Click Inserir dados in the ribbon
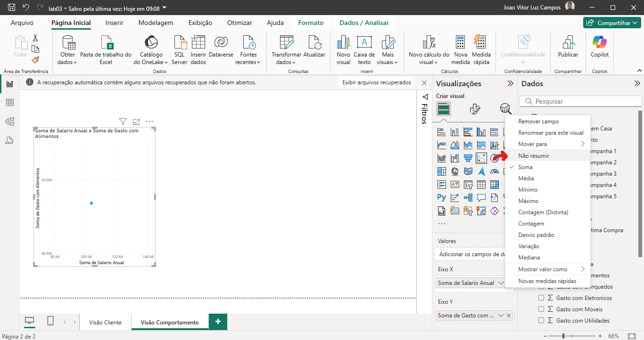This screenshot has height=340, width=644. [x=198, y=50]
